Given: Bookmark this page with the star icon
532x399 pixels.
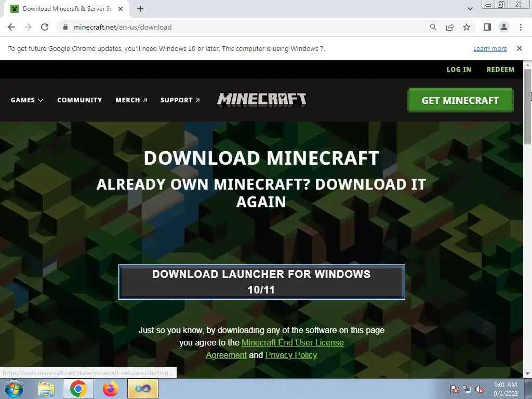Looking at the screenshot, I should [x=467, y=27].
